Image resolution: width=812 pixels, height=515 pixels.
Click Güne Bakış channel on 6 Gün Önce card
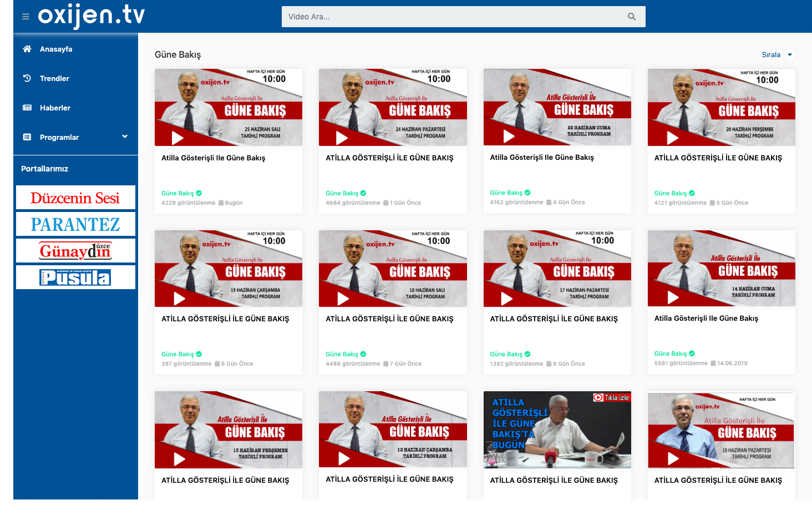pos(177,354)
